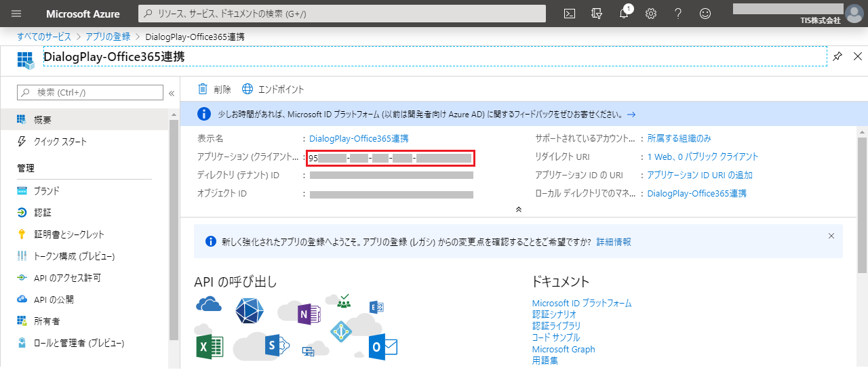Collapse the essentials section chevron
Screen dimensions: 868x370
point(519,209)
